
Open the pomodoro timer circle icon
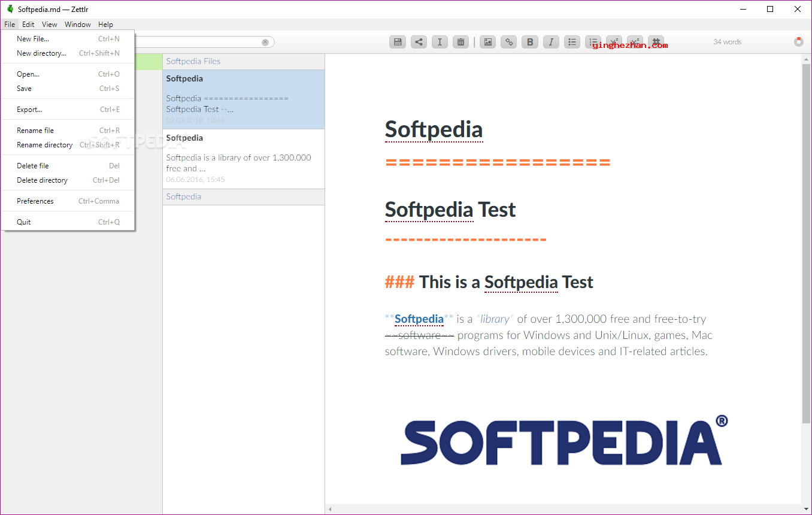pyautogui.click(x=799, y=42)
